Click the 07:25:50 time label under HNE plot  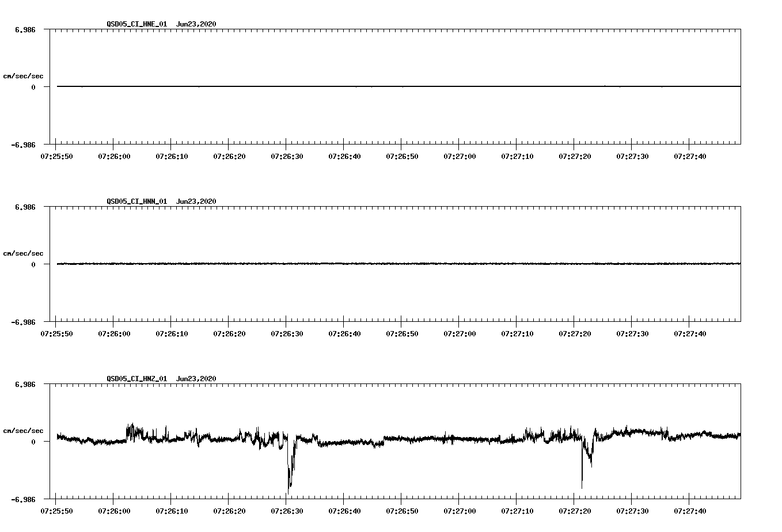tap(56, 156)
